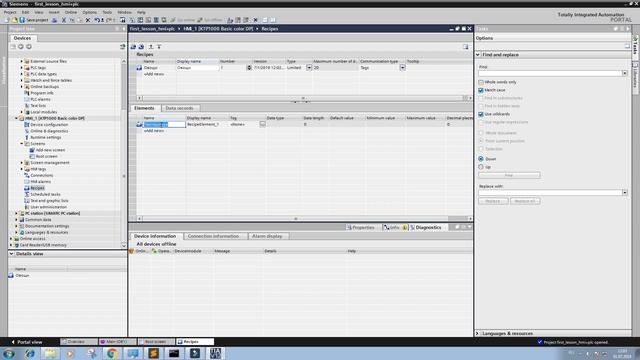Viewport: 640px width, 360px height.
Task: Click the Print icon in the main toolbar
Action: coord(55,20)
